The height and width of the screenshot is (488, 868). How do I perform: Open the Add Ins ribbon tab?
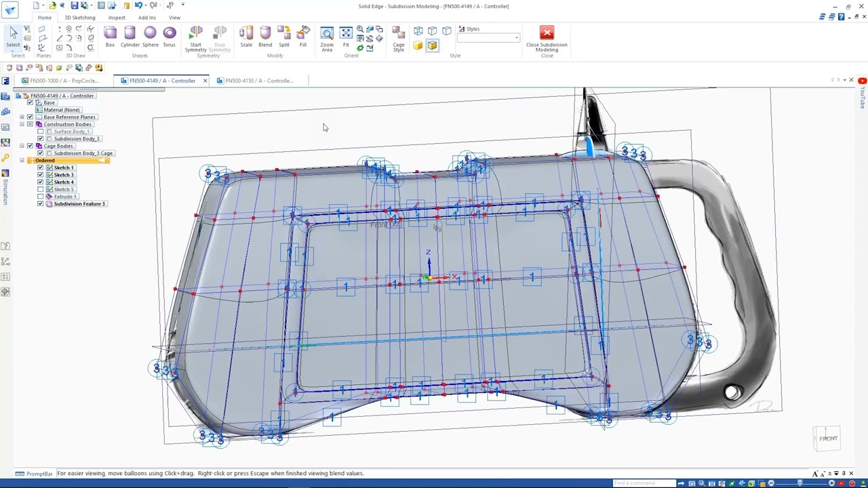(x=147, y=18)
